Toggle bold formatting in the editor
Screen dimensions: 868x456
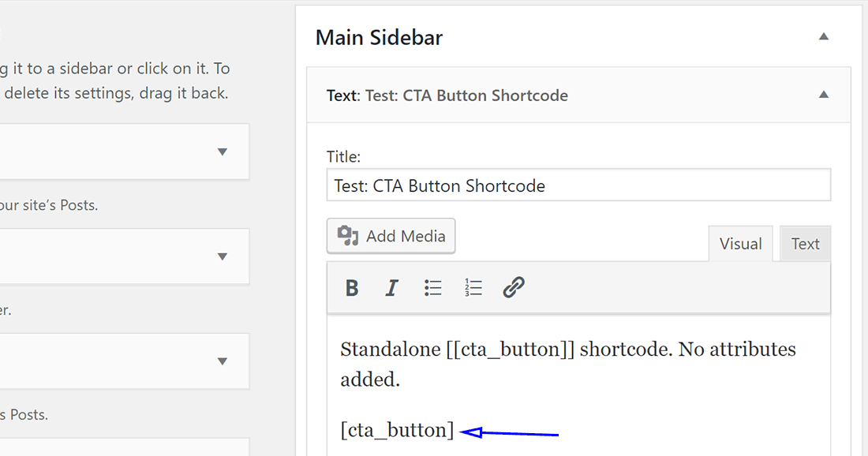pyautogui.click(x=352, y=287)
